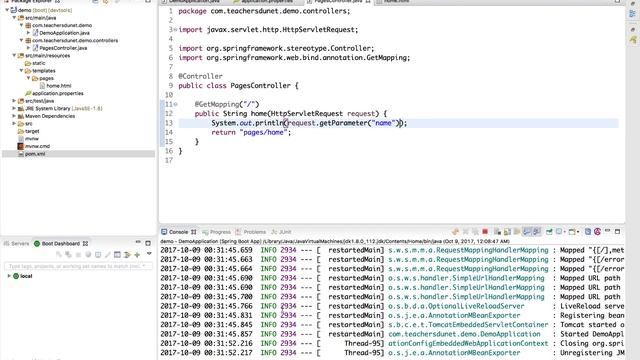This screenshot has width=640, height=360.
Task: Expand PagesController.java in Package Explorer
Action: 29,48
